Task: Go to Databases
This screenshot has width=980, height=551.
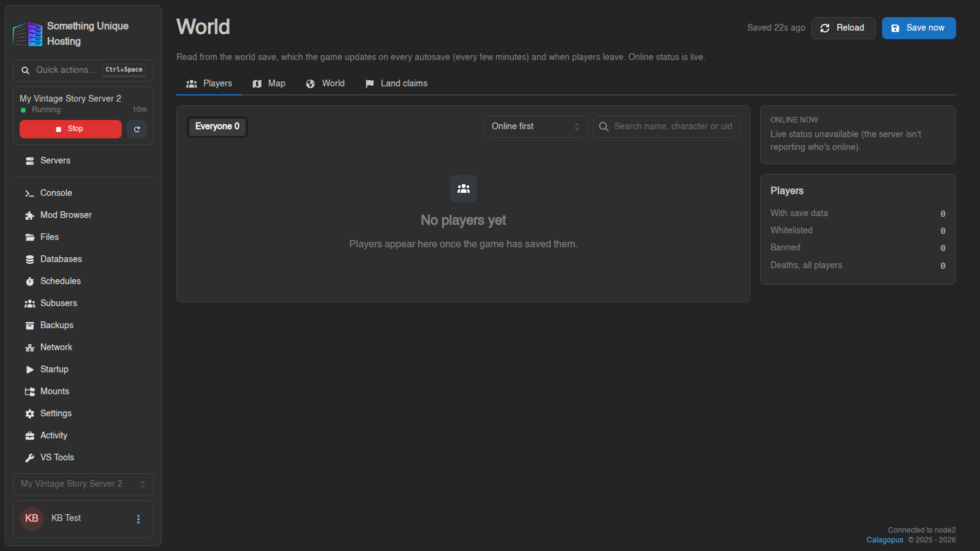Action: coord(83,259)
